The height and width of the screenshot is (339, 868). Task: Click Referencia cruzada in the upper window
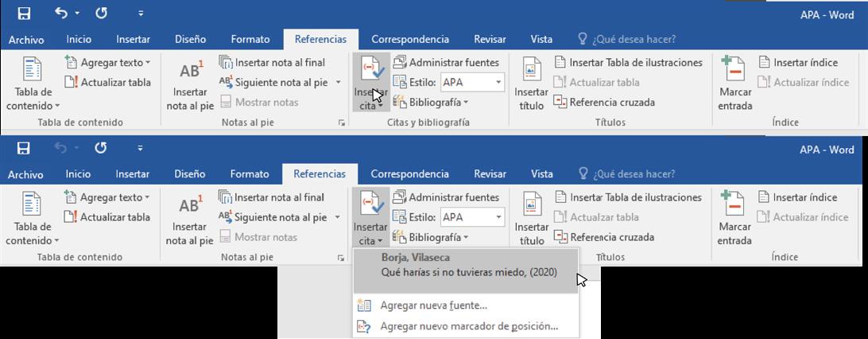[604, 102]
